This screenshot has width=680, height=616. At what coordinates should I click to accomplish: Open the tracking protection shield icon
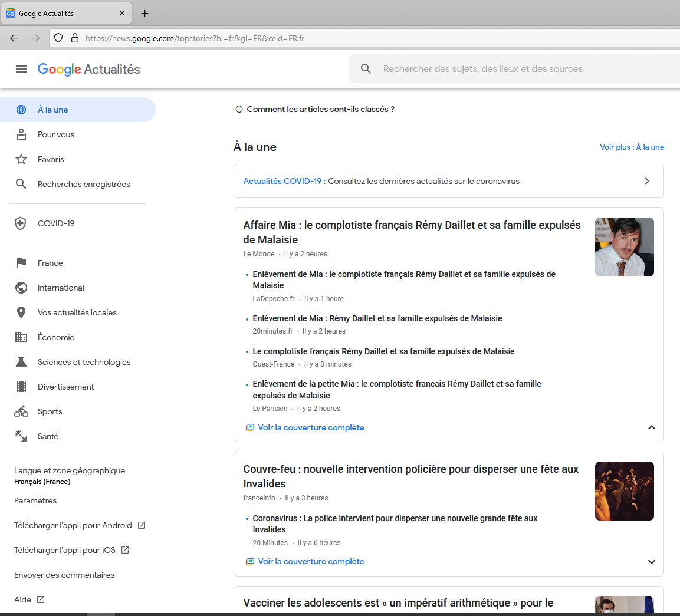click(x=58, y=38)
